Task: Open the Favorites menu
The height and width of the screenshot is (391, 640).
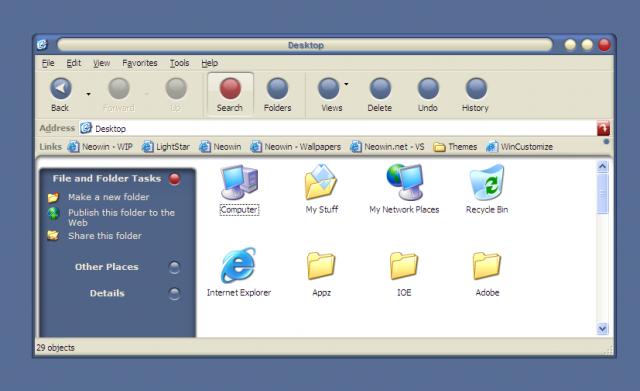Action: pyautogui.click(x=140, y=63)
